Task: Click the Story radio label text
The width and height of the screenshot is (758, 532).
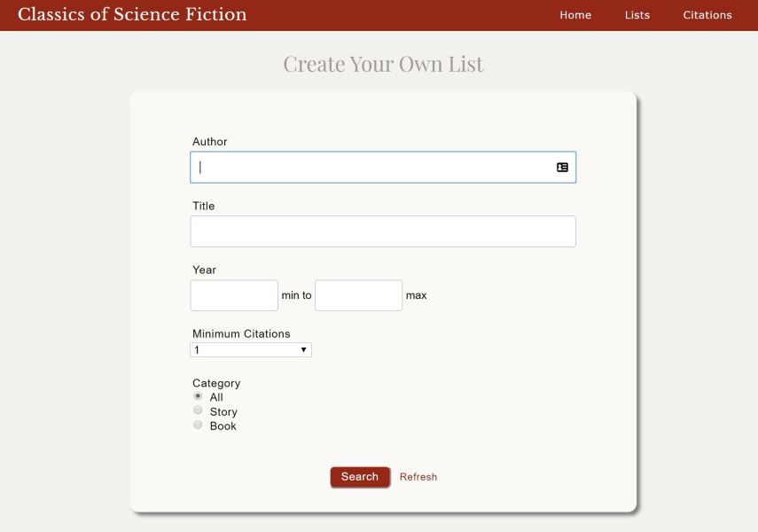Action: [x=223, y=411]
